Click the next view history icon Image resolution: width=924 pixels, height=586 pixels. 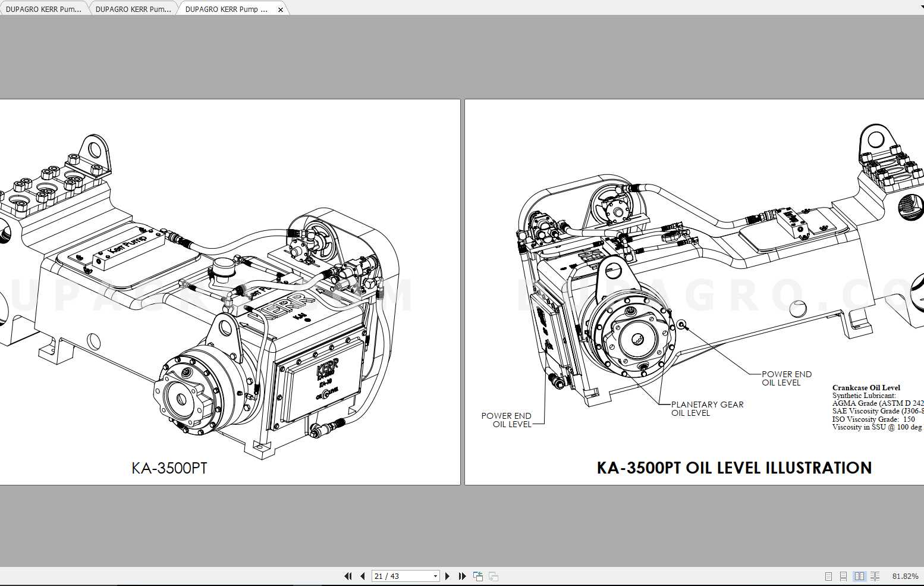[x=493, y=575]
